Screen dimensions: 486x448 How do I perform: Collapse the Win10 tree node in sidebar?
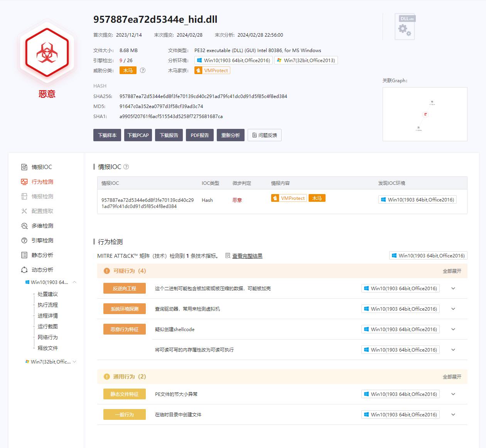click(74, 282)
